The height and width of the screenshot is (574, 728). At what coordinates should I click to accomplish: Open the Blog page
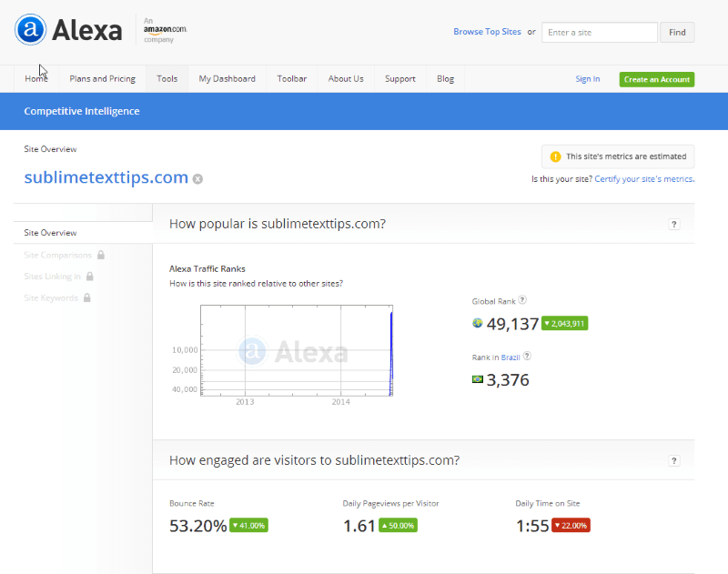click(445, 79)
